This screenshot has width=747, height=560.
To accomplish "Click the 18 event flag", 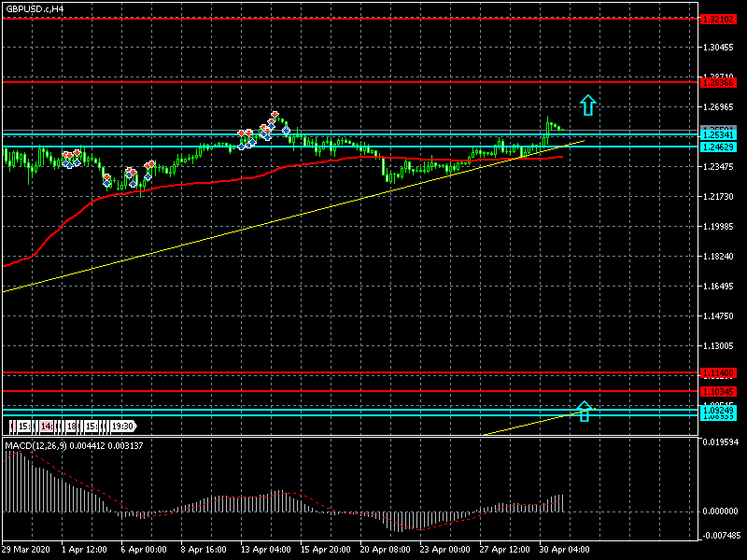I will 71,427.
